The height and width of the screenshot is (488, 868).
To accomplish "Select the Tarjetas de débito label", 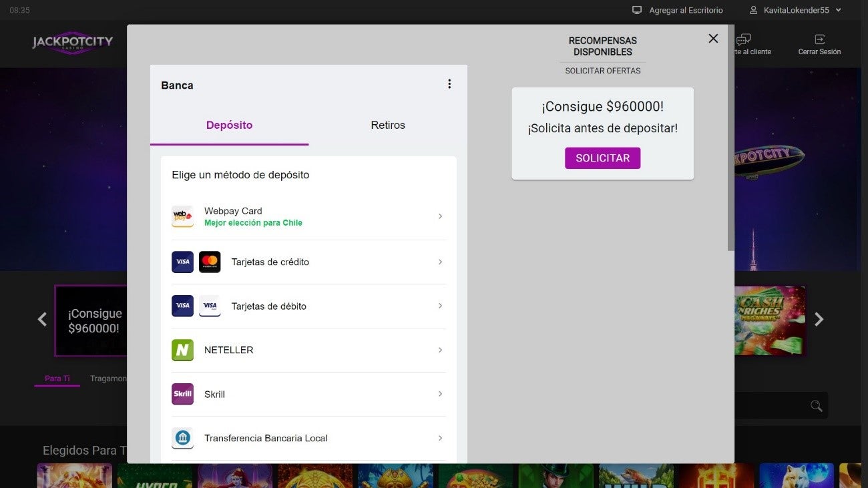I will [269, 306].
